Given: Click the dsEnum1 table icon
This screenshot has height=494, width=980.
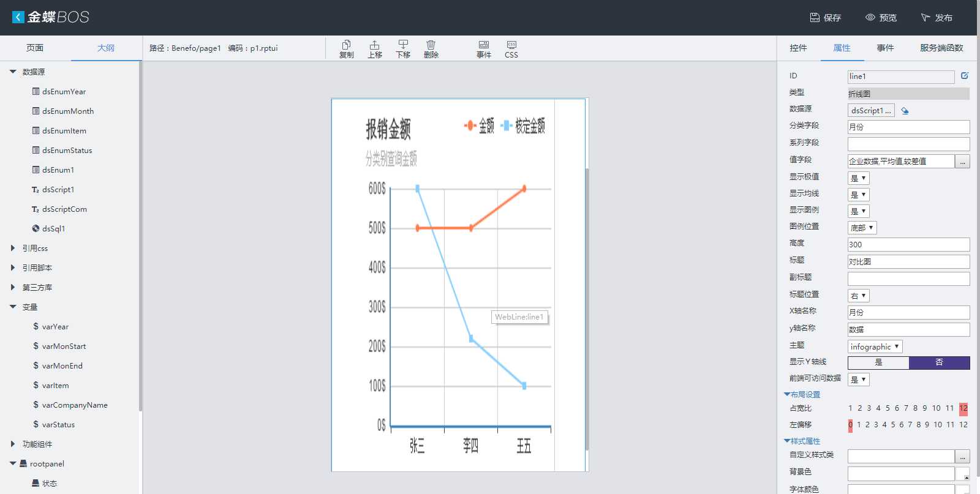Looking at the screenshot, I should pos(36,170).
